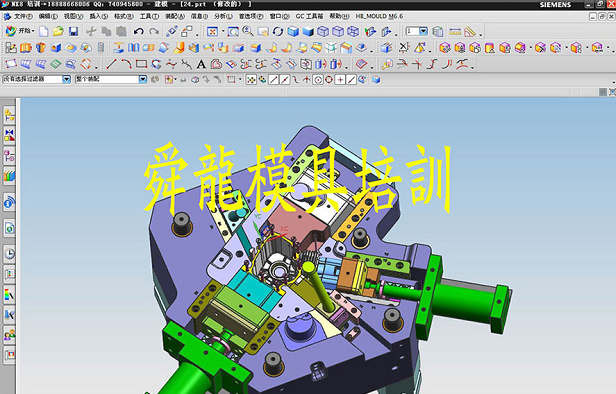
Task: Toggle the midpoint snap option
Action: 285,80
